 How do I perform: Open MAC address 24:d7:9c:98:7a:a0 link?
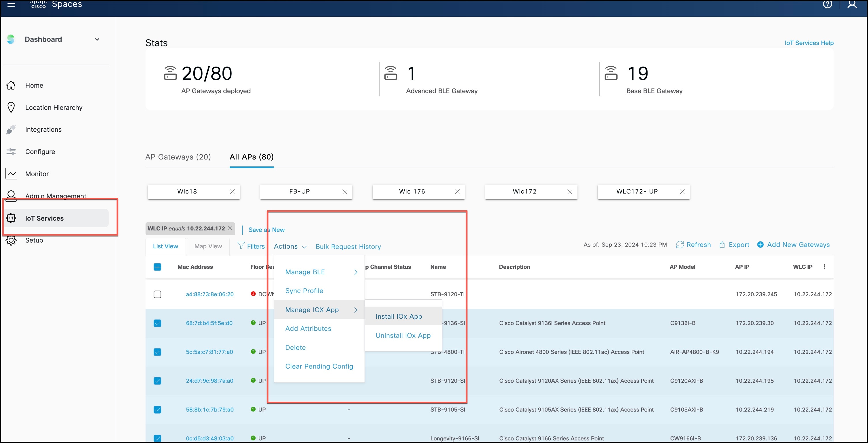pos(210,381)
